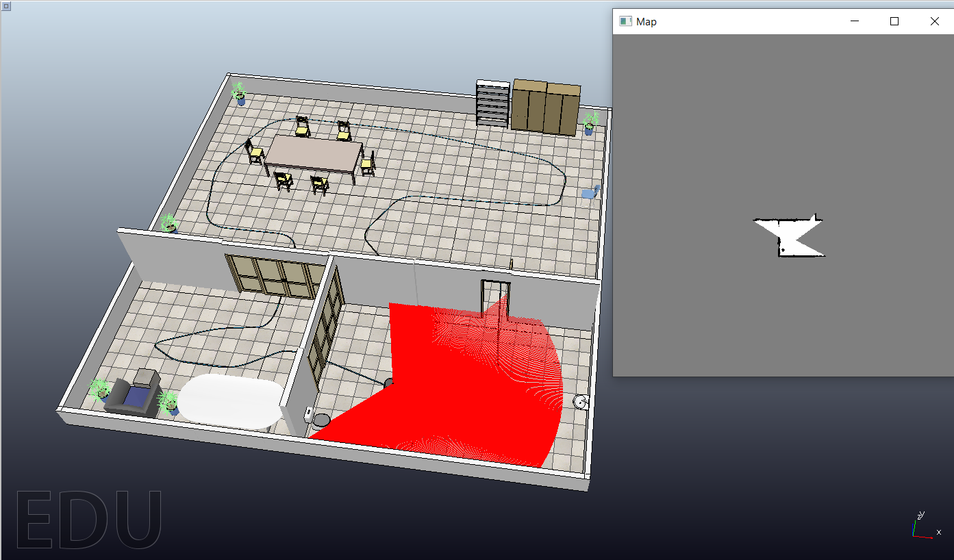Screen dimensions: 954x560
Task: Select the white bathtub in the scene
Action: tap(231, 402)
